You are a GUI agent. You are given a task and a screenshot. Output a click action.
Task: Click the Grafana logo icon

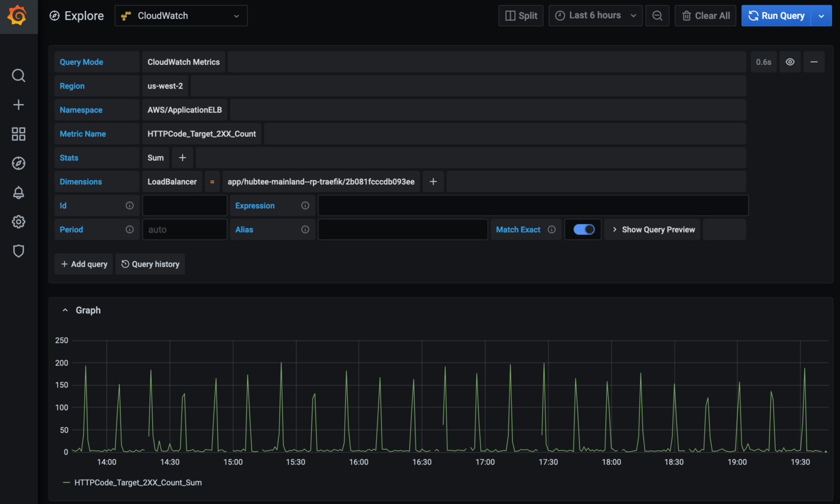[x=18, y=16]
